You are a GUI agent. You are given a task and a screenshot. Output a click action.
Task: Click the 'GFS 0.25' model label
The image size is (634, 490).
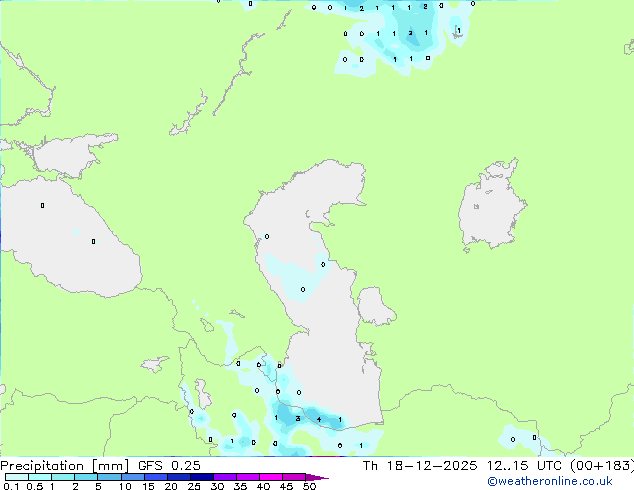point(169,466)
